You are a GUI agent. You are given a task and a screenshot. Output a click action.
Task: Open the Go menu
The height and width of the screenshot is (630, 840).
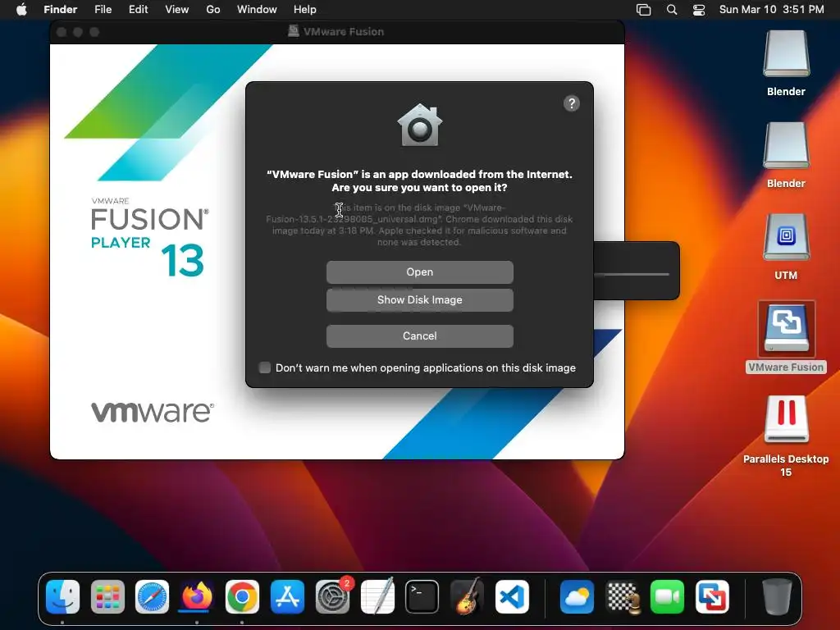(x=213, y=10)
